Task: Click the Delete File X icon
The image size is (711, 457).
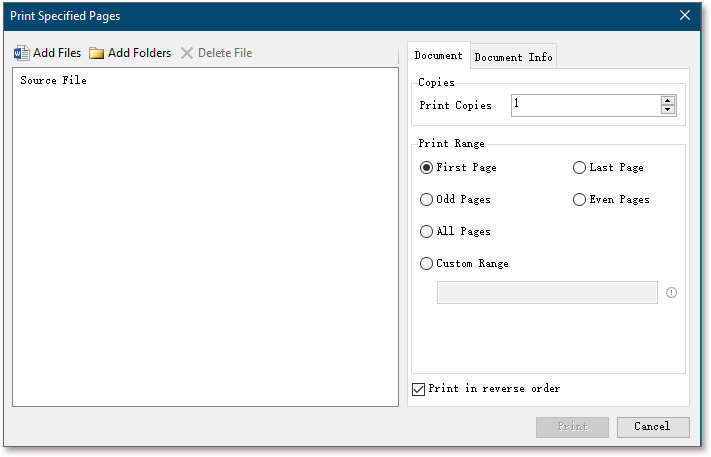Action: pos(187,53)
